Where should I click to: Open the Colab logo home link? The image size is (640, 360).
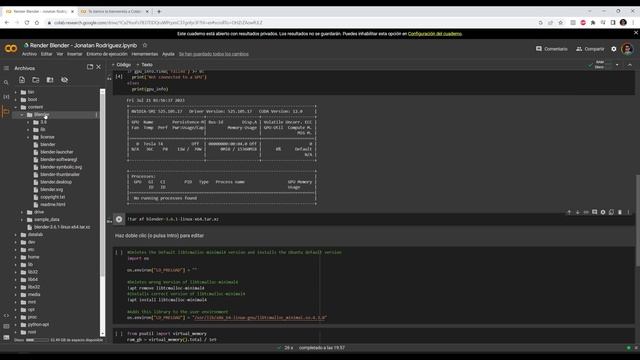click(x=11, y=49)
